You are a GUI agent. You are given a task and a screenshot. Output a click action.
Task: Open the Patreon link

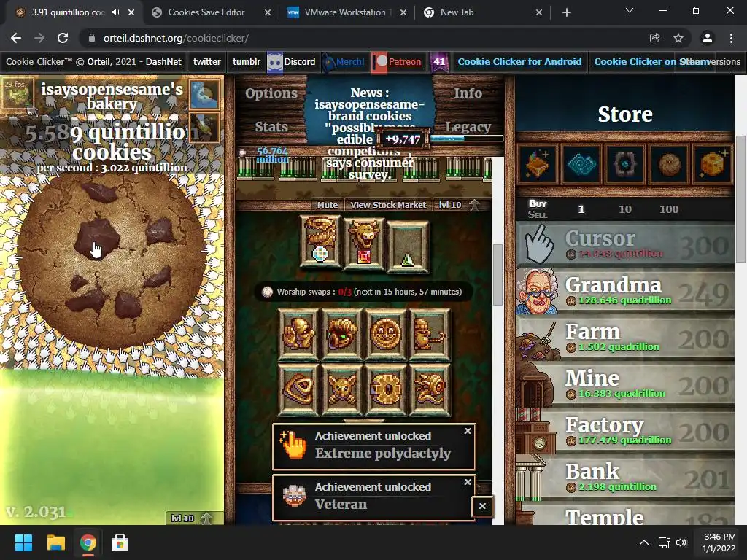pyautogui.click(x=404, y=61)
